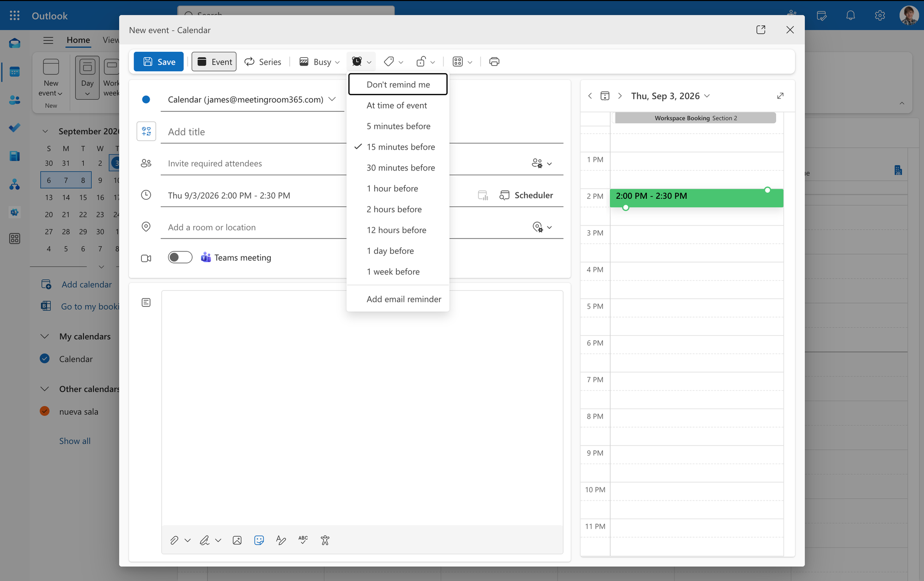
Task: Select 30 minutes before reminder
Action: (398, 168)
